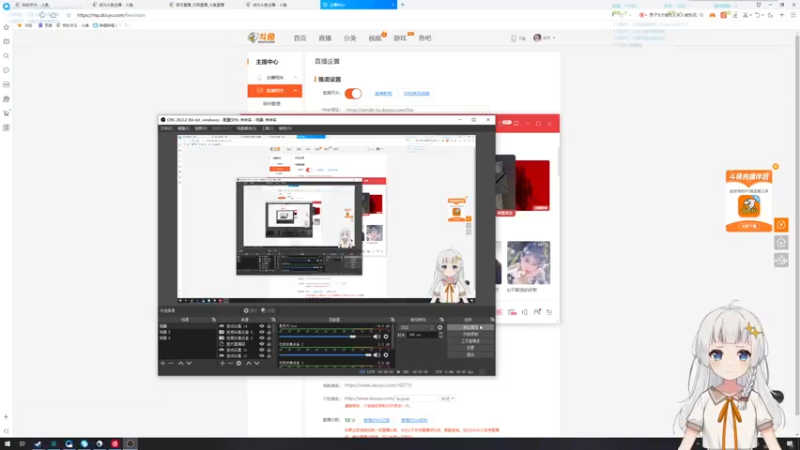Open source properties gear under sources list
This screenshot has width=800, height=450.
point(239,363)
